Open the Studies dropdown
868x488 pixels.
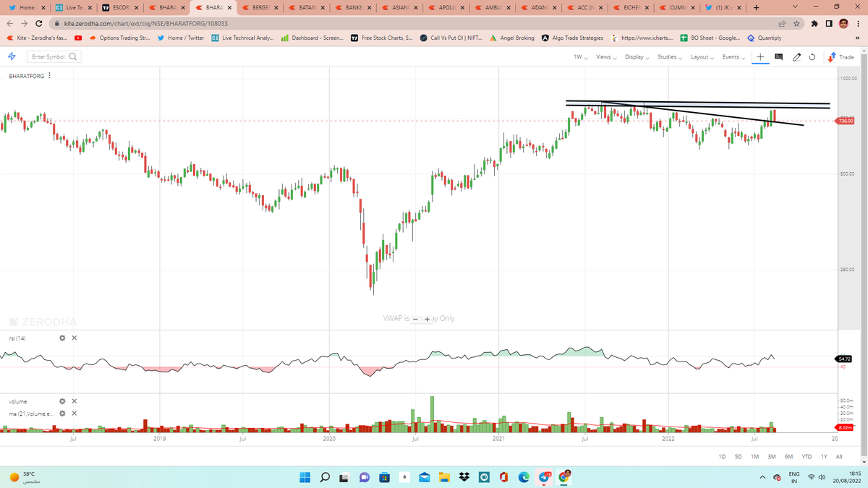pos(669,56)
